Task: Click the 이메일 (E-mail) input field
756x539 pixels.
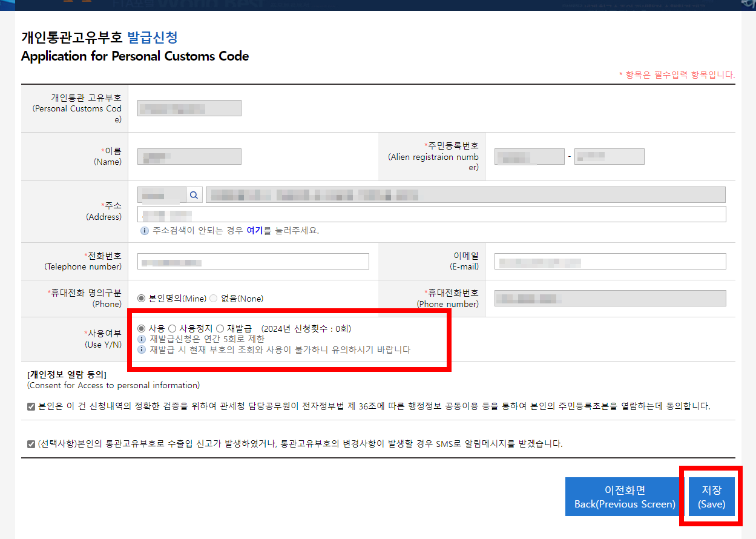Action: pyautogui.click(x=610, y=261)
